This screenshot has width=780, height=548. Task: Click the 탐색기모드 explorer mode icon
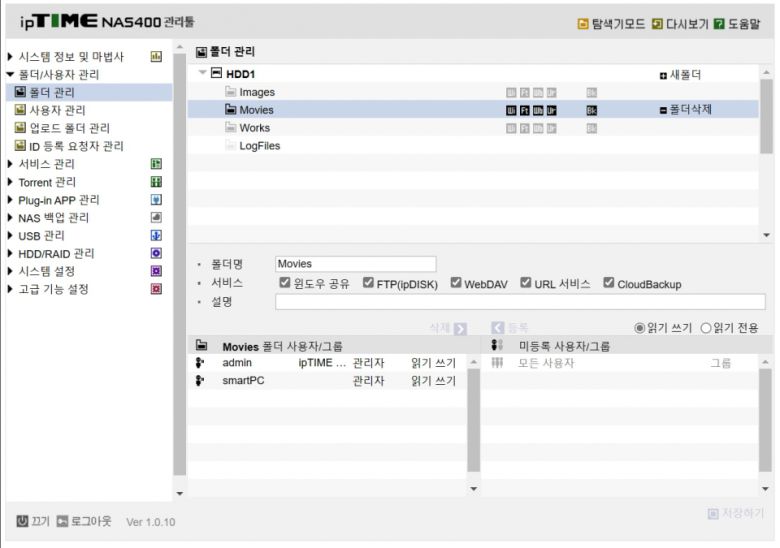pos(583,24)
